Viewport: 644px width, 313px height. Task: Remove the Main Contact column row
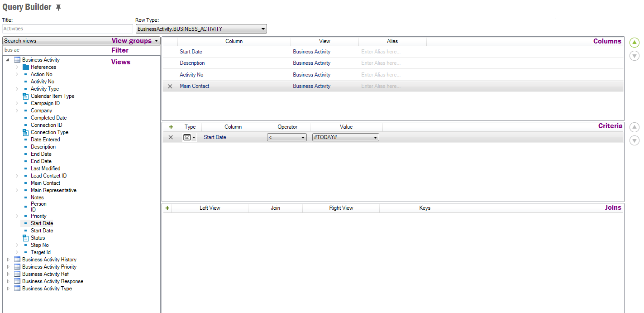coord(170,86)
